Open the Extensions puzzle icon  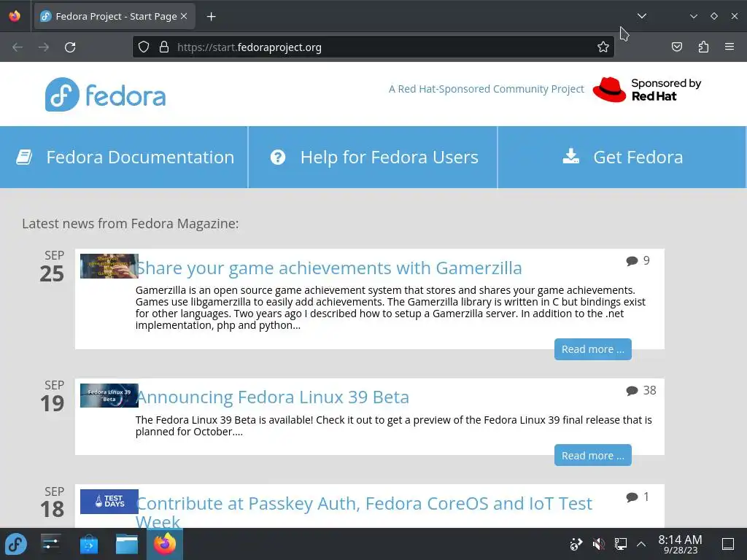pos(703,47)
